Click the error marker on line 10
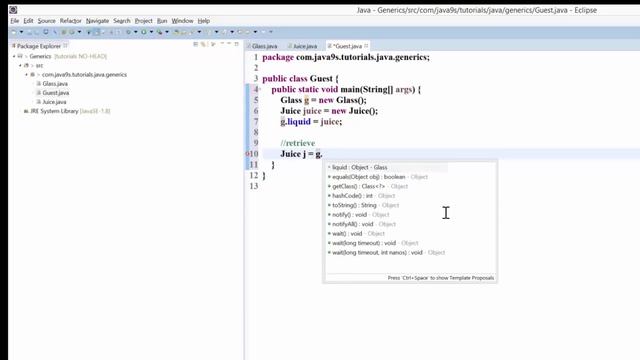The width and height of the screenshot is (640, 360). 247,154
